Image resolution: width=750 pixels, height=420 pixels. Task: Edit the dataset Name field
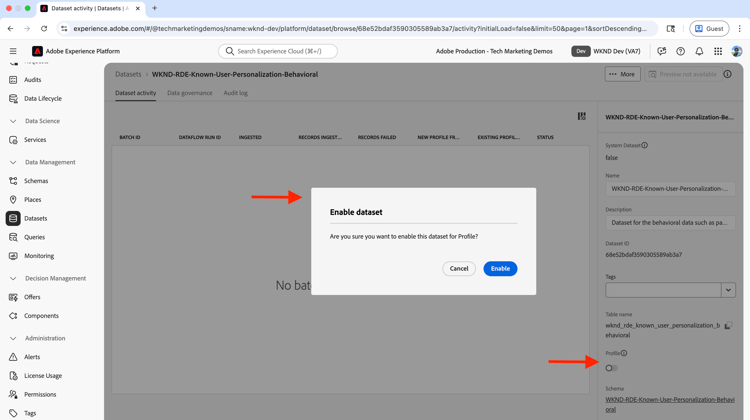point(670,188)
